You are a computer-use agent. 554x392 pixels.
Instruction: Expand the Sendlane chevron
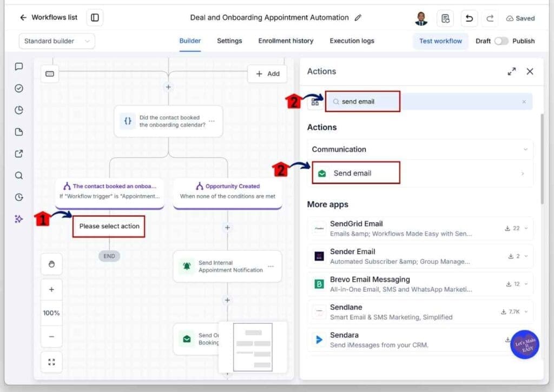[526, 312]
